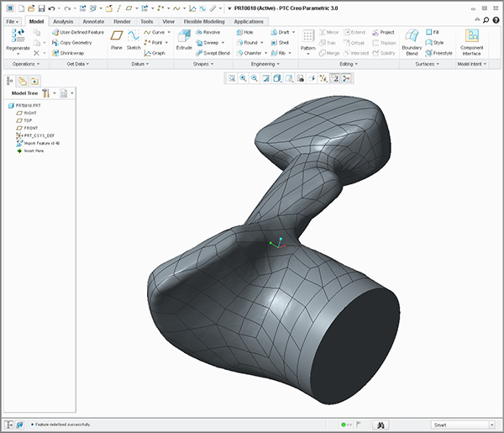Toggle navigator panel display in status bar
The width and height of the screenshot is (504, 433).
click(x=8, y=425)
